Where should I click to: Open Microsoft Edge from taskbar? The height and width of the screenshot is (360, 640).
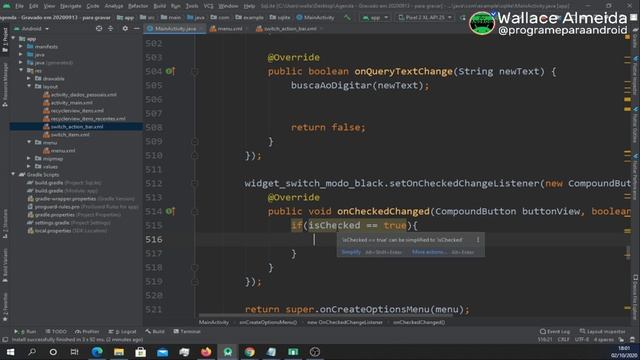click(97, 352)
